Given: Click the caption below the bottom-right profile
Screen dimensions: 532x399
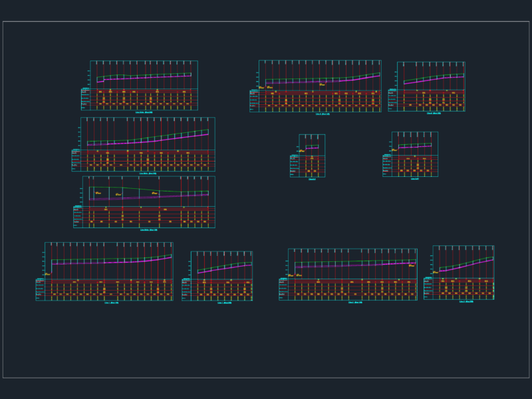Looking at the screenshot, I should [466, 302].
